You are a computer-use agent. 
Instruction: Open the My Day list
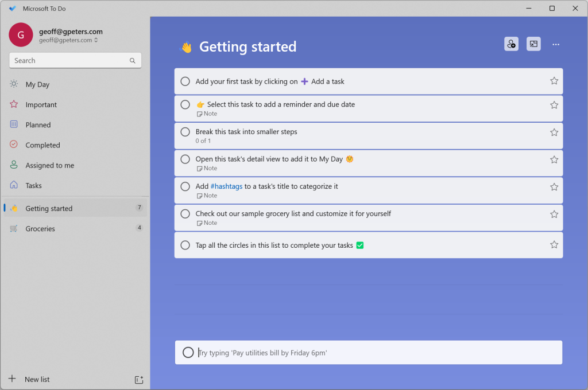click(x=37, y=84)
